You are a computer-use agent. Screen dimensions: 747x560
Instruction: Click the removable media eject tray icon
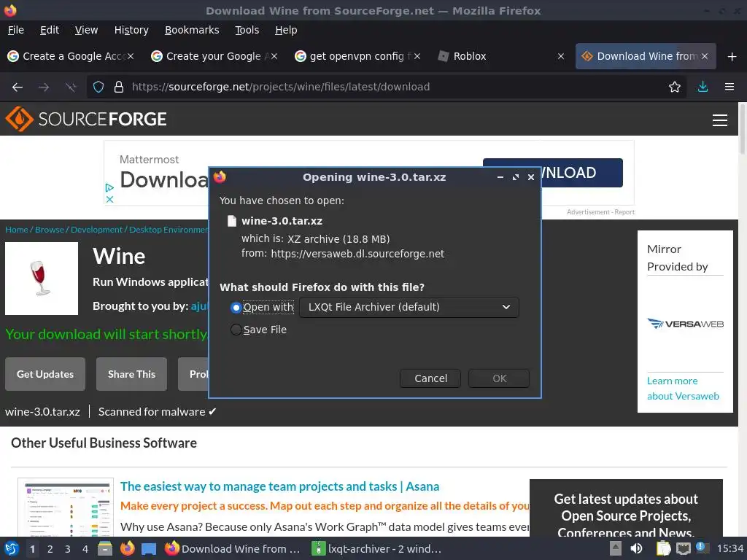[x=616, y=548]
